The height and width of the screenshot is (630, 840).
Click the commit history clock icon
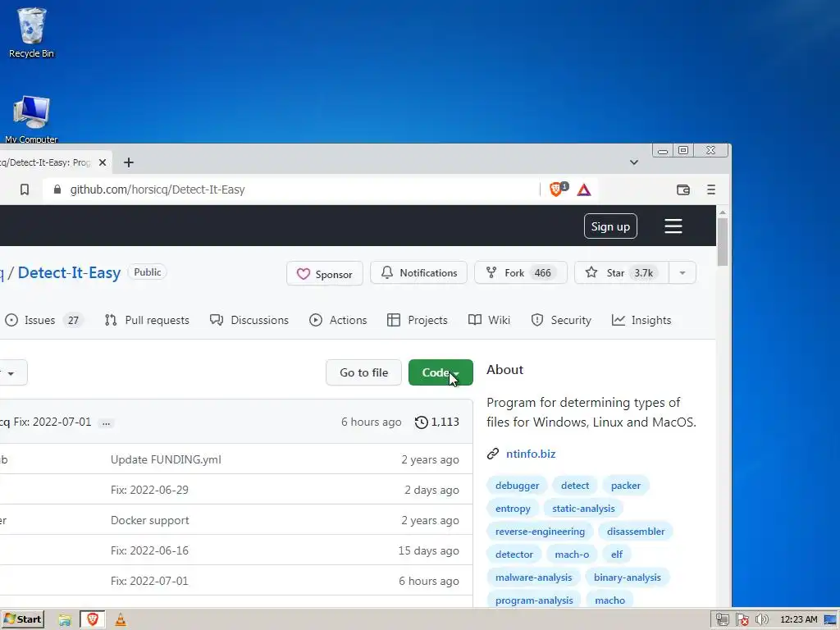(x=422, y=422)
